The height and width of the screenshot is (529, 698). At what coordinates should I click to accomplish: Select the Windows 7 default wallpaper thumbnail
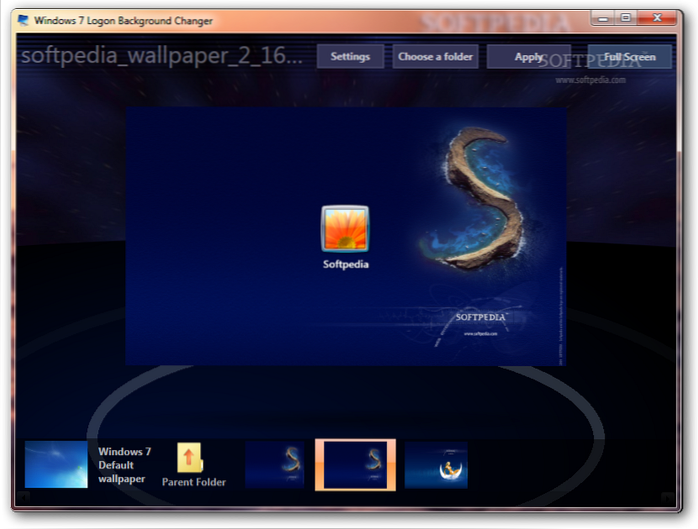point(56,465)
